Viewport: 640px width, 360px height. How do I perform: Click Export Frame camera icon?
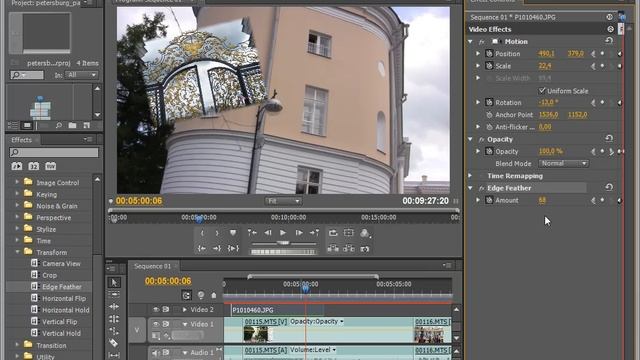coord(364,249)
